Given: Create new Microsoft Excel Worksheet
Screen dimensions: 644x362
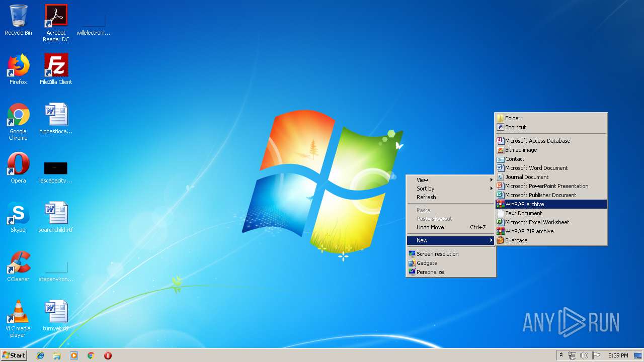Looking at the screenshot, I should pyautogui.click(x=551, y=222).
